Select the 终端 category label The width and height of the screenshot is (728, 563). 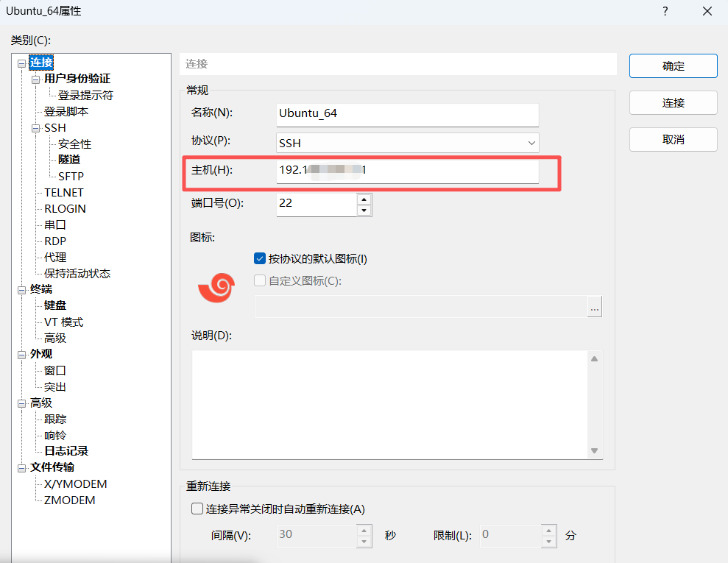pos(41,289)
